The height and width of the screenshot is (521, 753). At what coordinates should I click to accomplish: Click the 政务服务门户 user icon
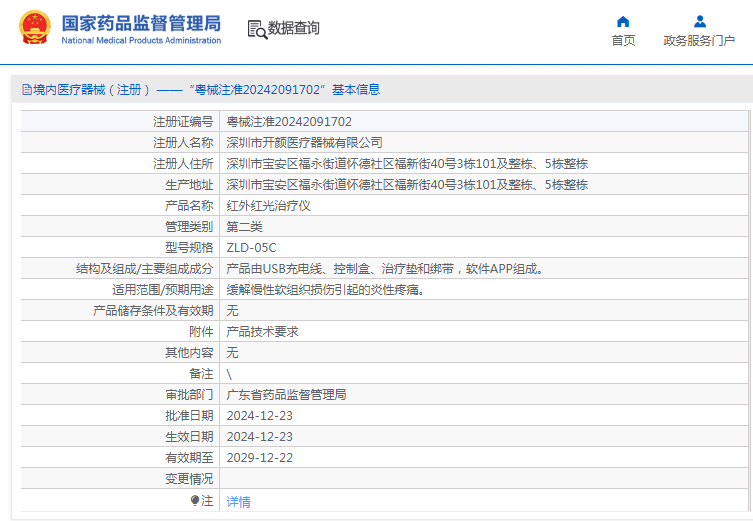pos(700,22)
